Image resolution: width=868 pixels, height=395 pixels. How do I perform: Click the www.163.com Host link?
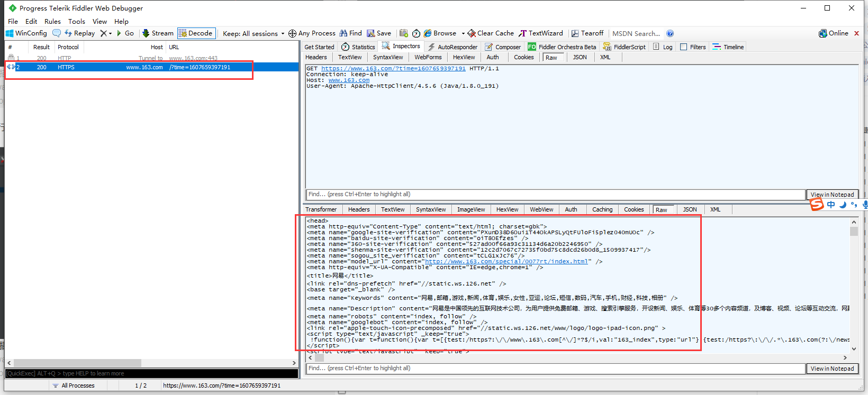[x=349, y=80]
